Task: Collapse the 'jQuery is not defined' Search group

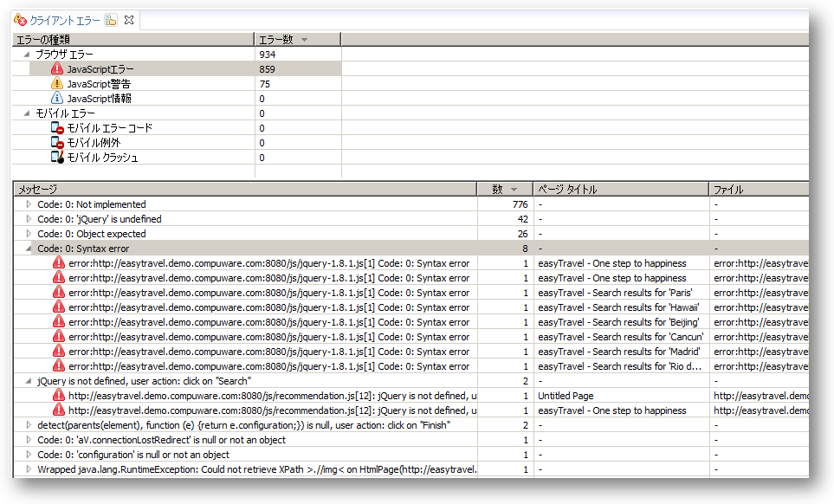Action: click(x=29, y=381)
